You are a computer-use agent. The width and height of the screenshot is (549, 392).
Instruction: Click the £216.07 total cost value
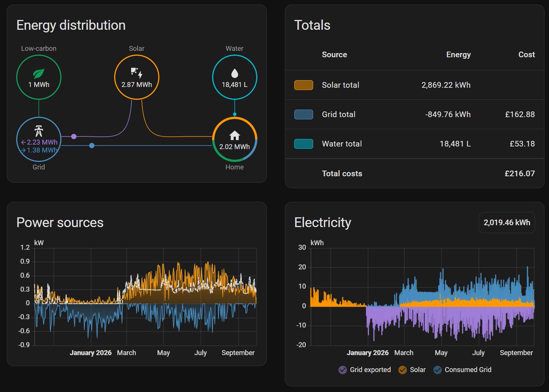click(x=520, y=173)
